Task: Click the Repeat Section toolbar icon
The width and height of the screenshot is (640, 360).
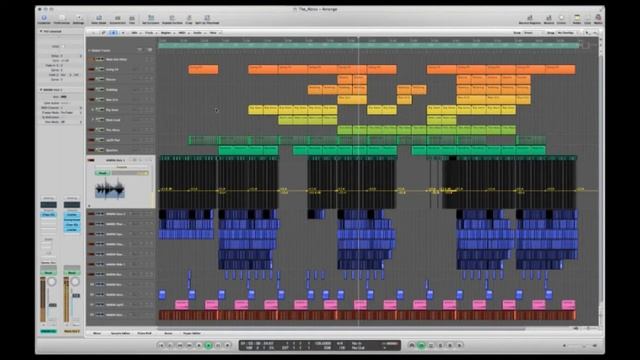Action: [x=172, y=19]
